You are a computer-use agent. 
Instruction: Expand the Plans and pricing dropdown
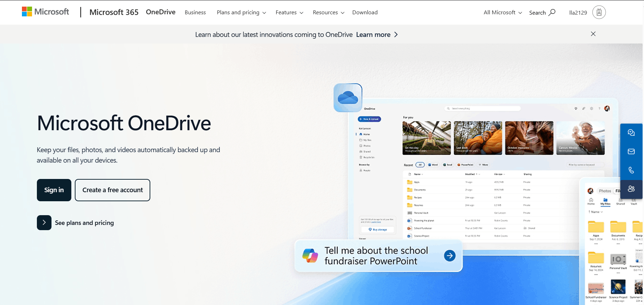pos(241,13)
